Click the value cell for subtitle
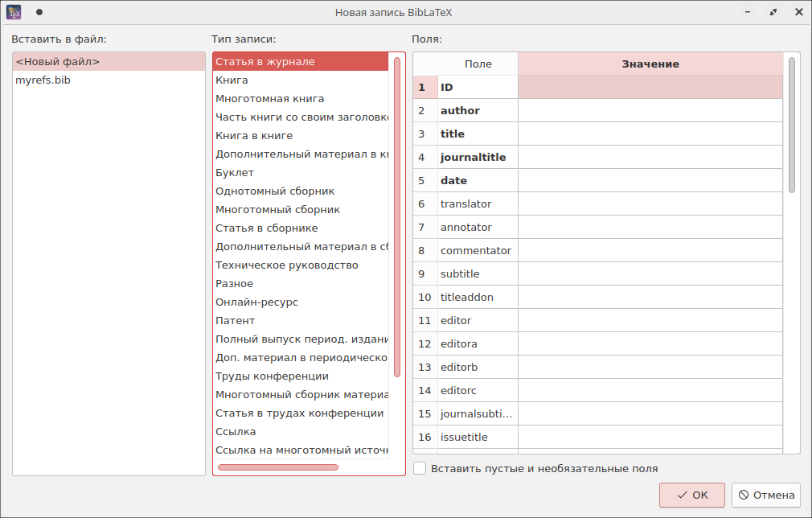 tap(650, 273)
